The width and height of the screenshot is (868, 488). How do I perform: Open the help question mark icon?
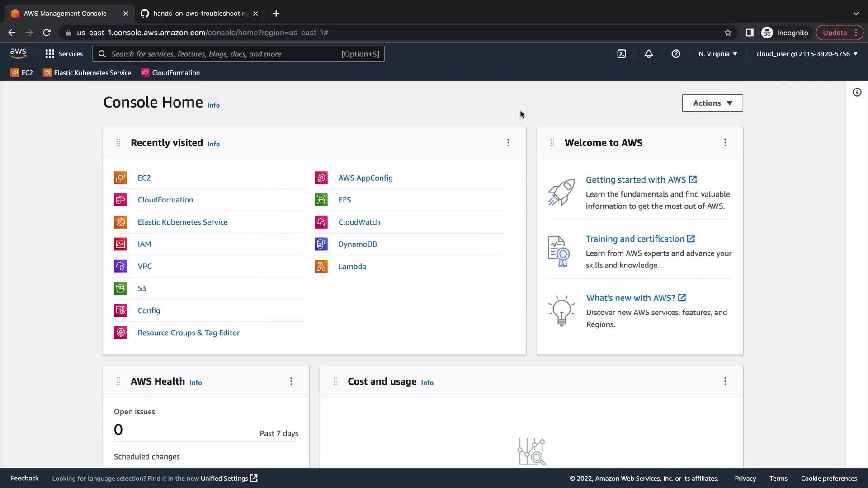pos(676,54)
